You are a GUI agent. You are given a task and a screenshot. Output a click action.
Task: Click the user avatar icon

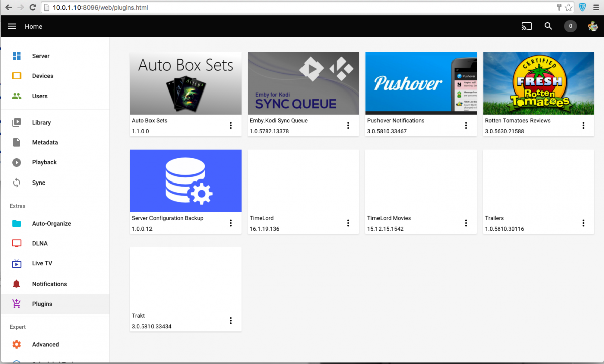coord(593,26)
